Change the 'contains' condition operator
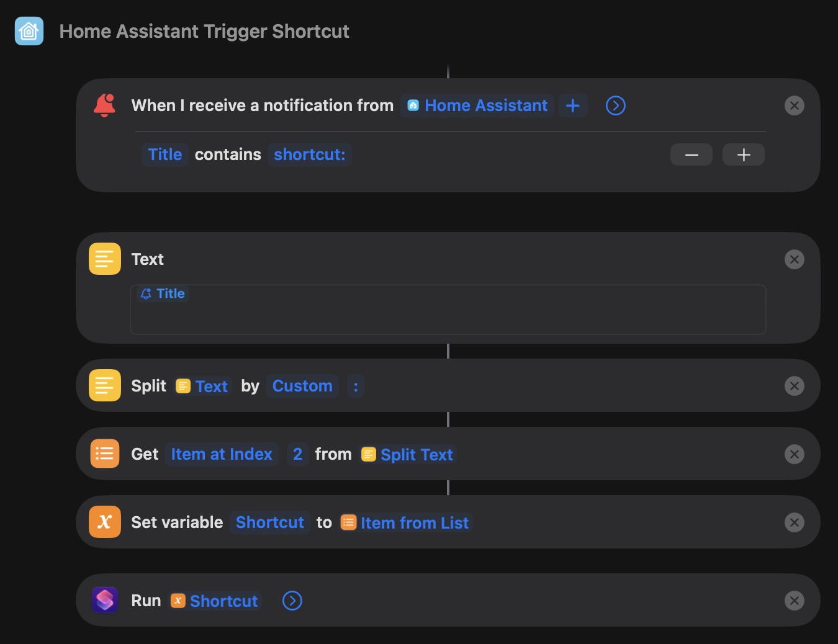 228,154
